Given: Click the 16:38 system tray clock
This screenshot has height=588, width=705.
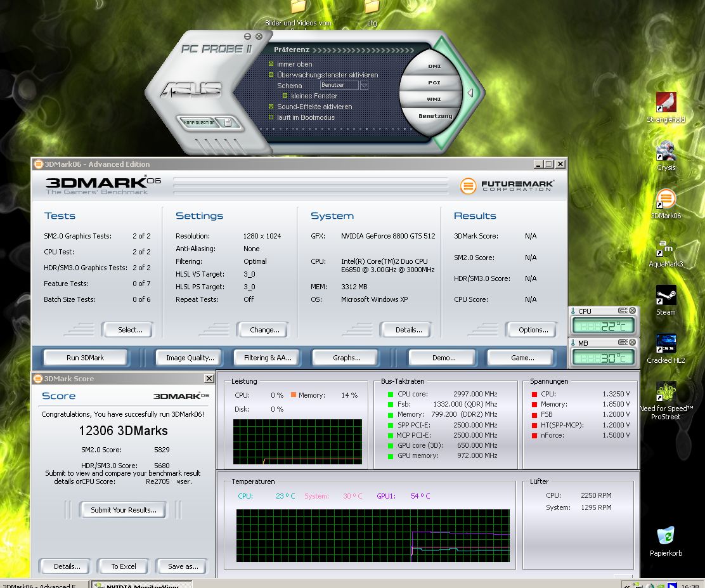Looking at the screenshot, I should tap(690, 585).
